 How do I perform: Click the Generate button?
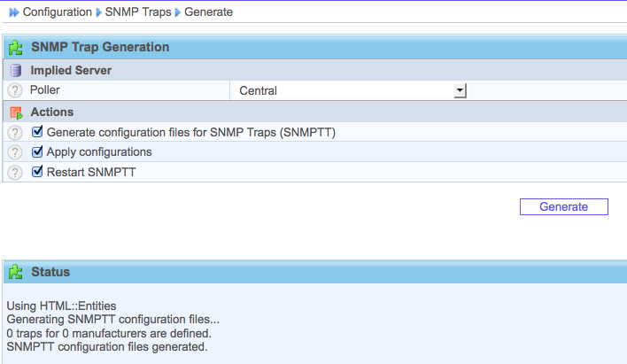563,206
